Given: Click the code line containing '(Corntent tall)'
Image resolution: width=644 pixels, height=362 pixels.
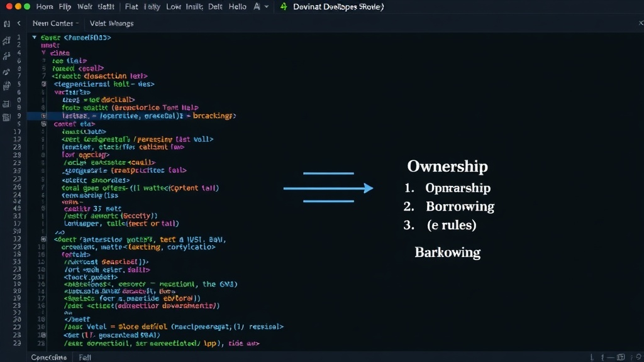Looking at the screenshot, I should tap(140, 188).
